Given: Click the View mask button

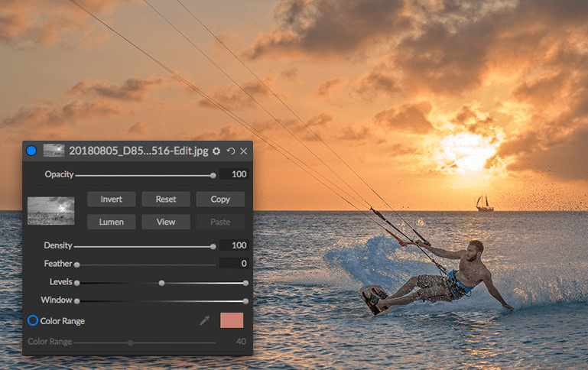Looking at the screenshot, I should tap(166, 222).
